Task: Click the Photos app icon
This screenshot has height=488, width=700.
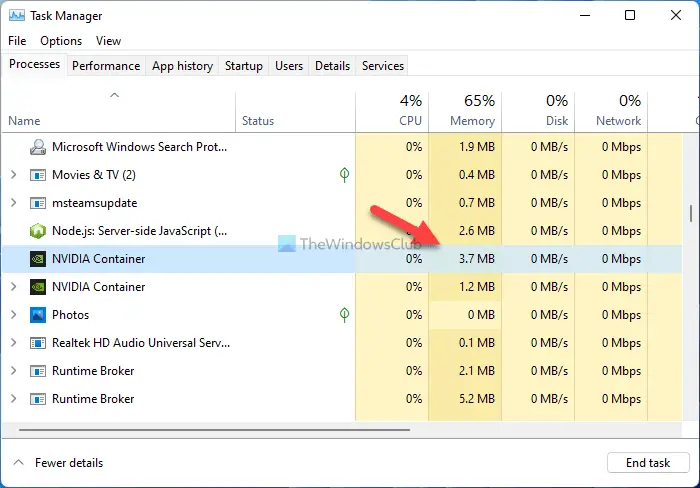Action: tap(38, 315)
